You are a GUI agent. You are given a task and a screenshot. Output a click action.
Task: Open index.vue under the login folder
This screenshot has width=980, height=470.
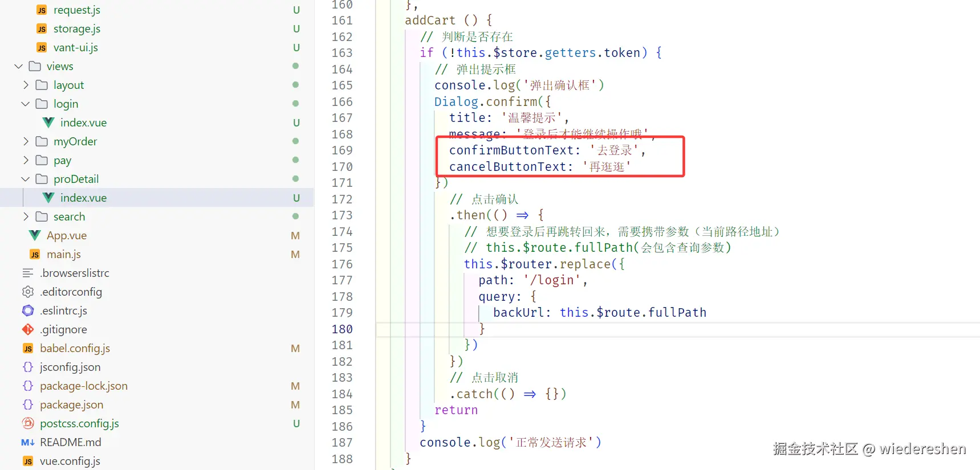pyautogui.click(x=84, y=122)
